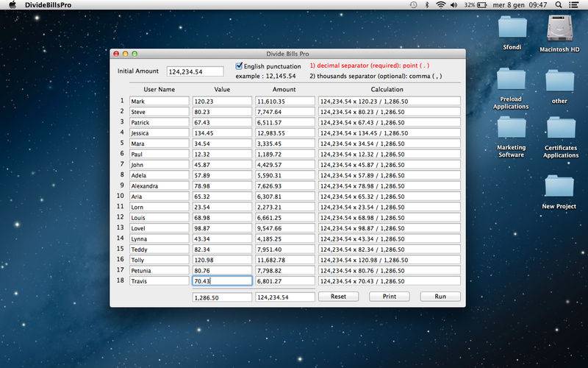The image size is (588, 368).
Task: Click the date and time clock
Action: (x=520, y=5)
